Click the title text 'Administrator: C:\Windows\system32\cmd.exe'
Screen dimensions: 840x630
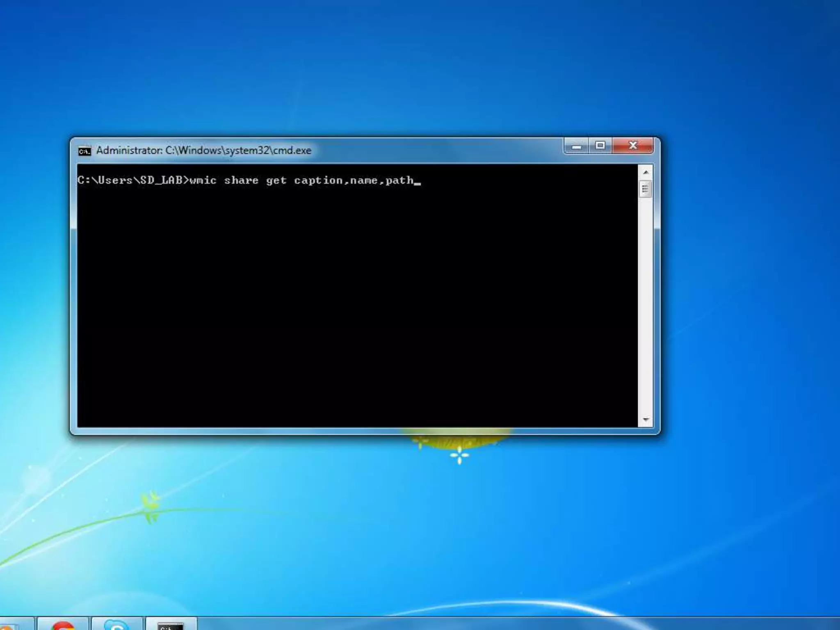(x=204, y=151)
